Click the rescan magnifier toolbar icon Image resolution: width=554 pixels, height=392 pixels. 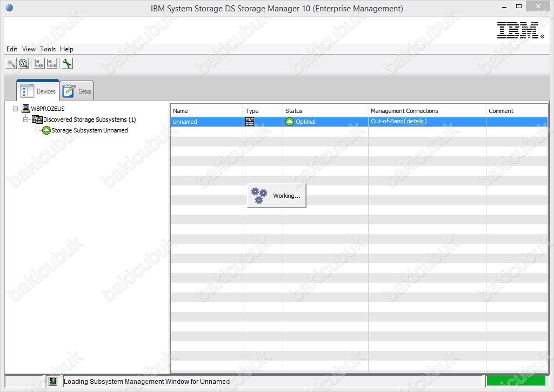pos(24,64)
